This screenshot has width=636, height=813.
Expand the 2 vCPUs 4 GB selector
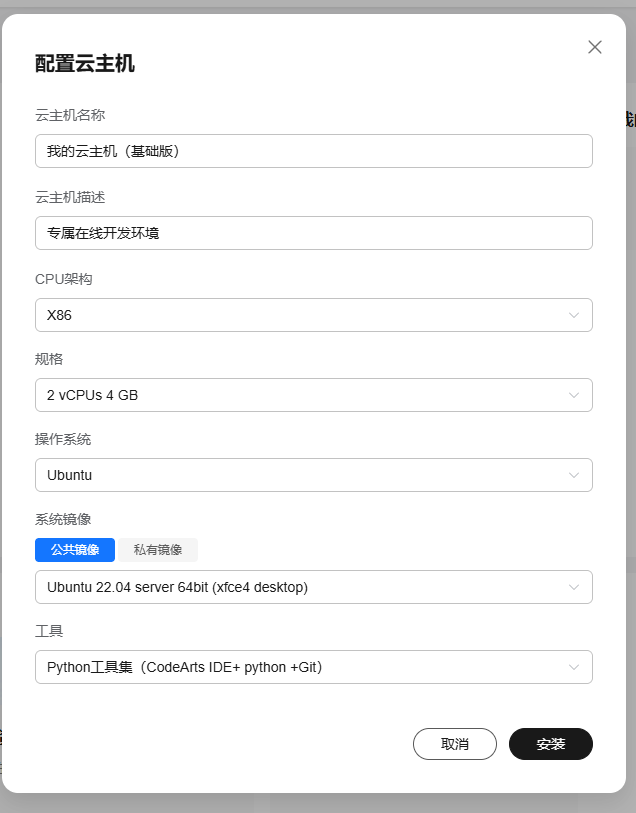[300, 395]
